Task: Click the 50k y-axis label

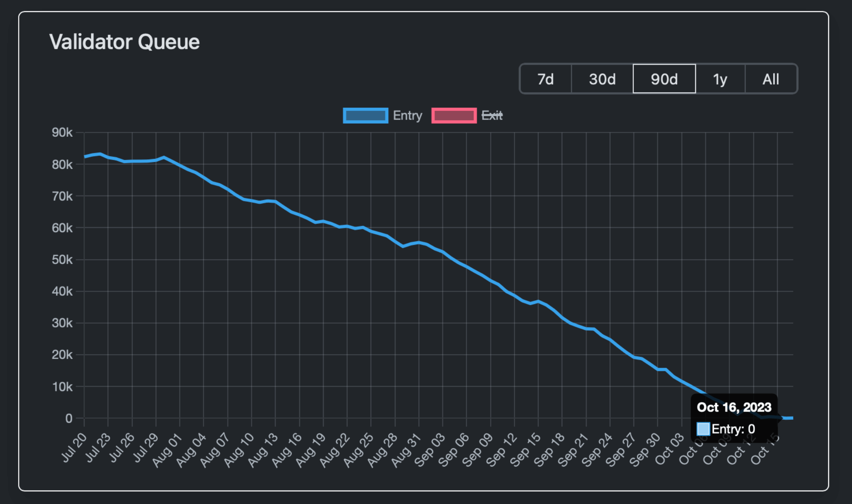Action: [62, 260]
